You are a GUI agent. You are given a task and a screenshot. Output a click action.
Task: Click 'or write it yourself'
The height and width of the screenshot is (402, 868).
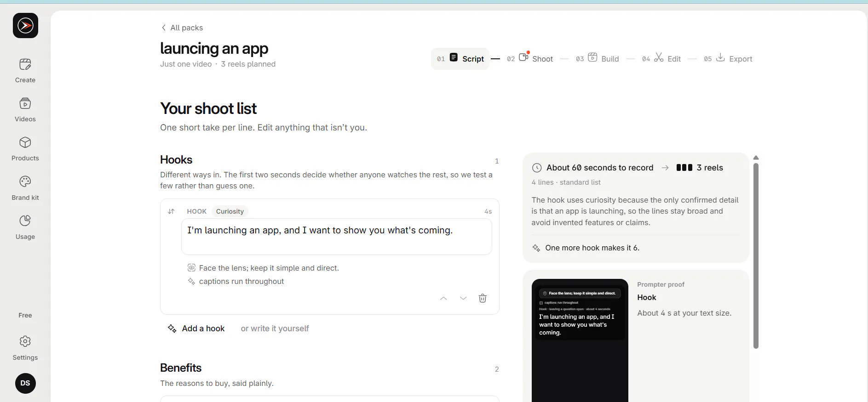(x=275, y=328)
